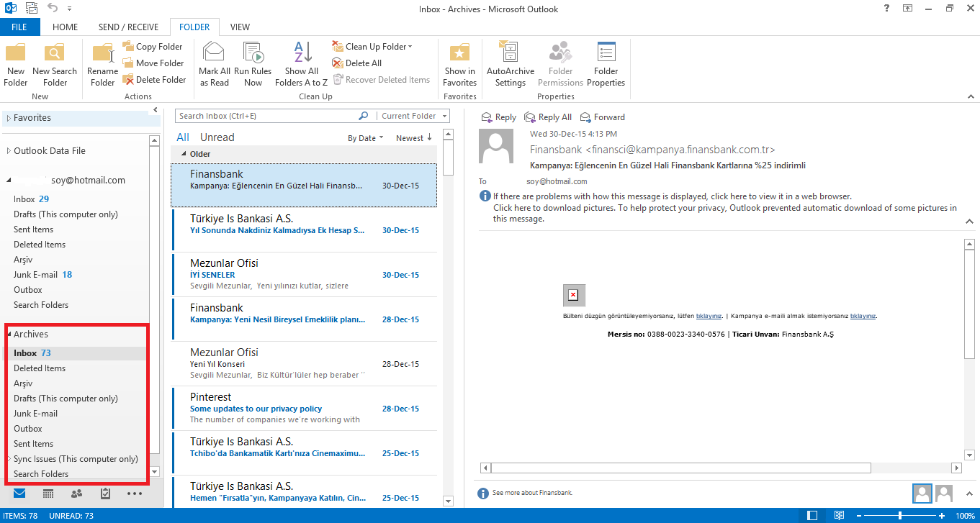Viewport: 980px width, 523px height.
Task: Switch the message list to Unread view
Action: (x=216, y=137)
